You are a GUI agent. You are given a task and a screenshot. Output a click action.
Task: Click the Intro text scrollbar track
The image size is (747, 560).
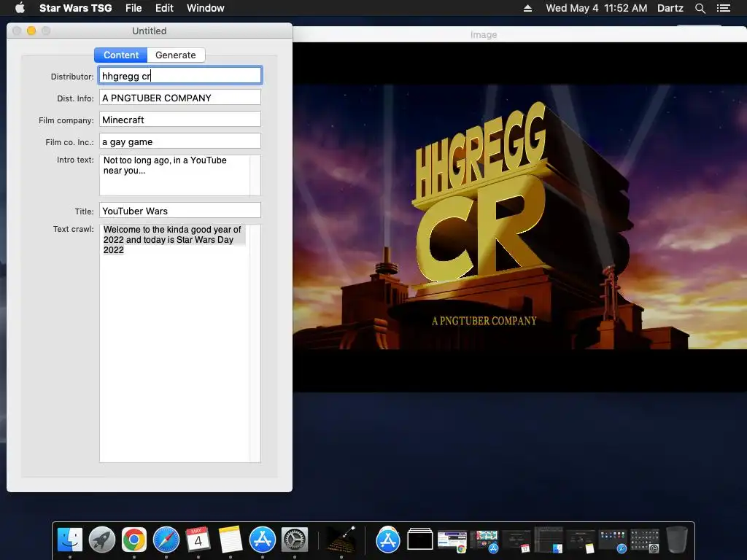(x=255, y=175)
